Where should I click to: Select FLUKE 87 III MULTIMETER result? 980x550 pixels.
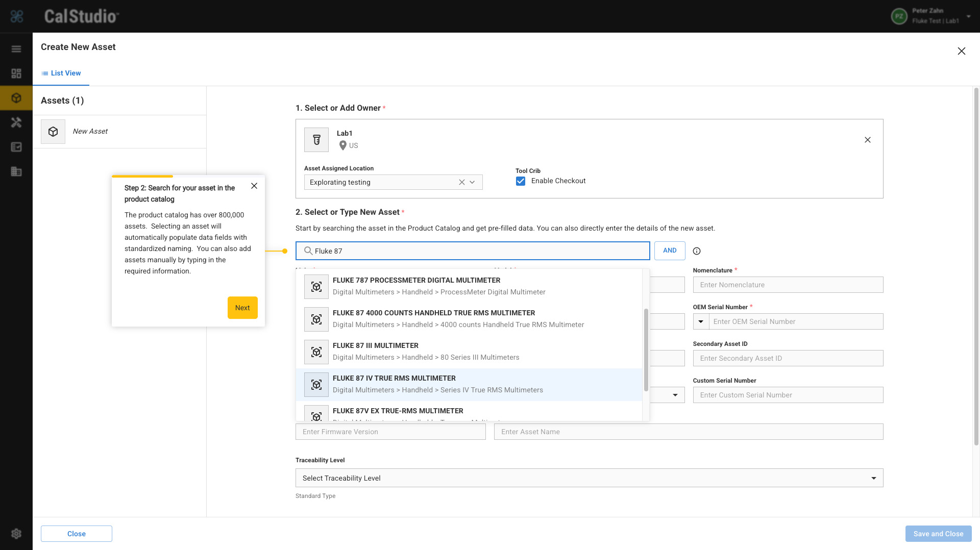(x=469, y=352)
